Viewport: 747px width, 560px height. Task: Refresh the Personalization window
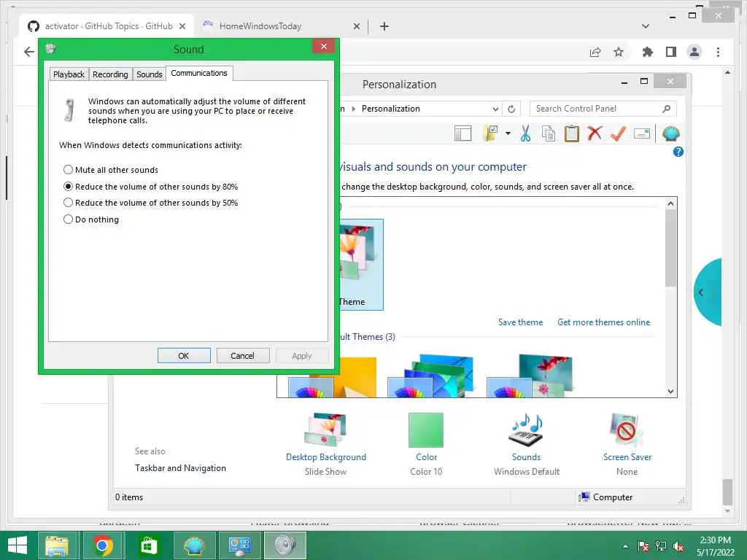(511, 109)
